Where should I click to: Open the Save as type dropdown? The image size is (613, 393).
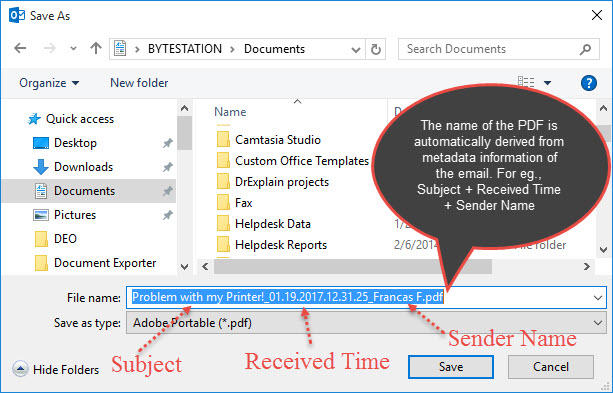[366, 323]
